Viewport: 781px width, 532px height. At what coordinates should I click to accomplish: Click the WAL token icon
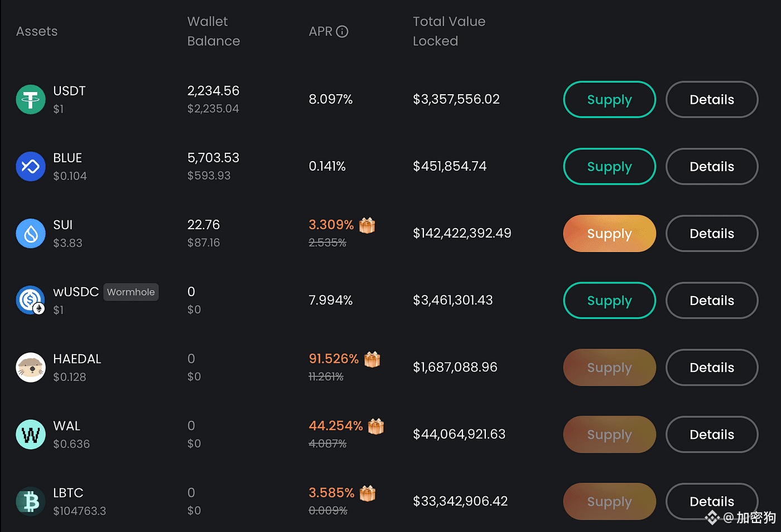31,434
